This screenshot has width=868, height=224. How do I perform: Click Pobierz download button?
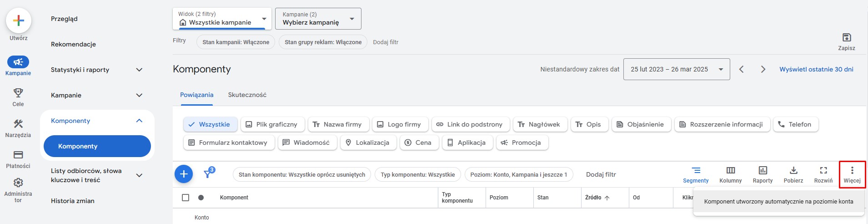pos(793,174)
